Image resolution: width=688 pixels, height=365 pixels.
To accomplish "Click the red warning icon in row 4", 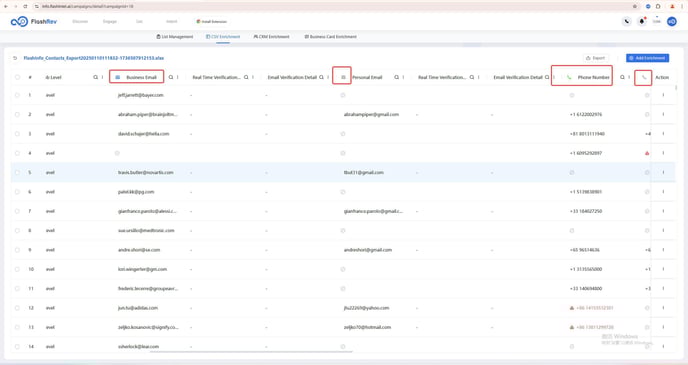I will point(647,153).
